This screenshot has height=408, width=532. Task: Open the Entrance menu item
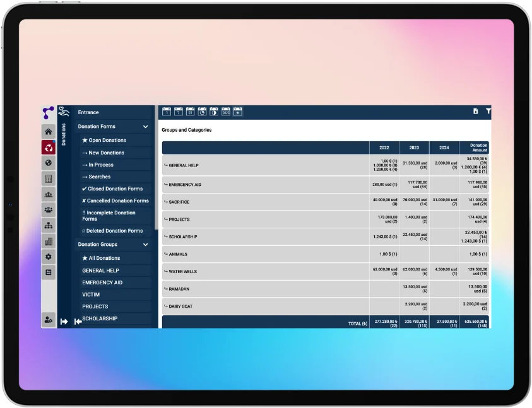pos(88,112)
